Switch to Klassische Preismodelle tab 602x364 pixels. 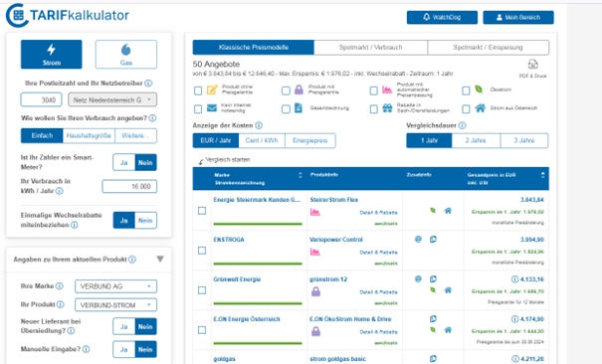pyautogui.click(x=254, y=47)
